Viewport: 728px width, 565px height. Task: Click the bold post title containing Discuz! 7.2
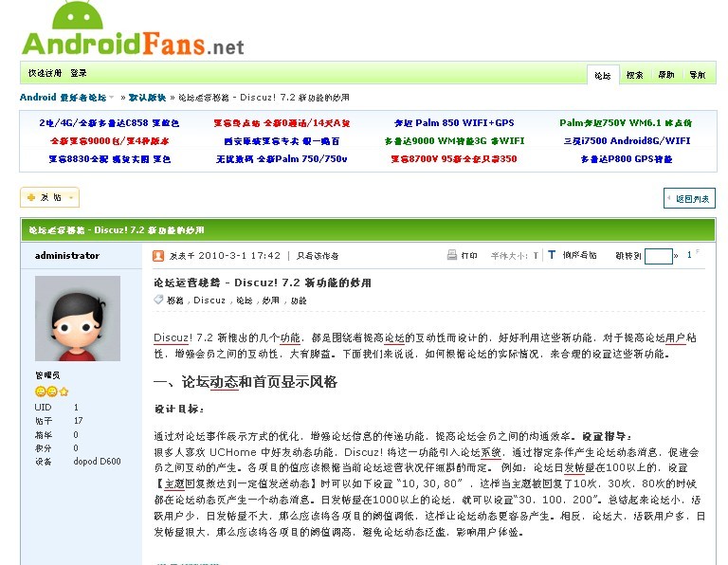tap(263, 282)
